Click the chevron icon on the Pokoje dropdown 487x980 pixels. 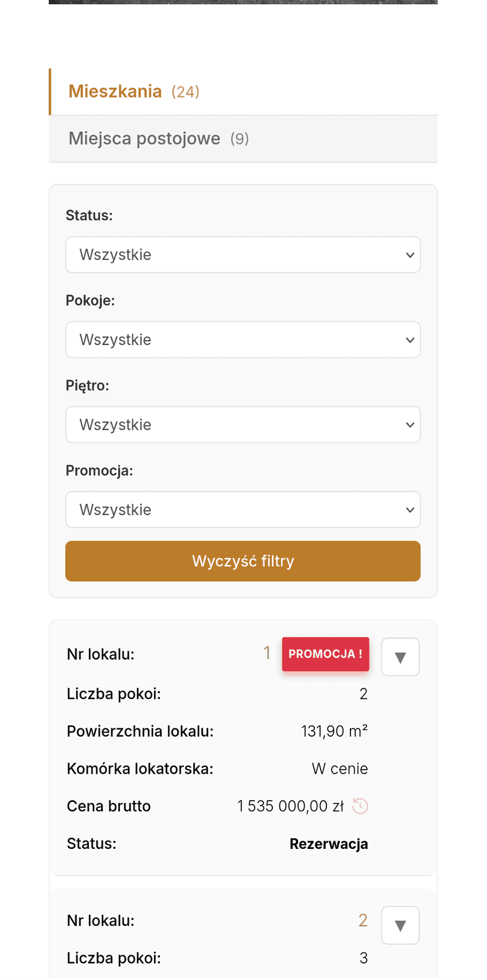pyautogui.click(x=410, y=340)
